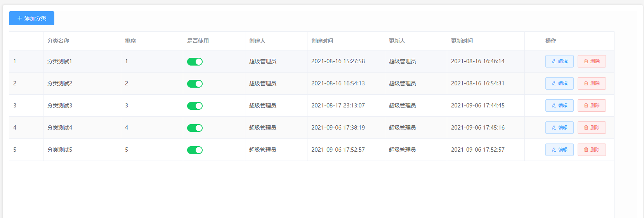The width and height of the screenshot is (644, 218).
Task: Click creation time 2021-08-17 23:13:07
Action: (x=338, y=106)
